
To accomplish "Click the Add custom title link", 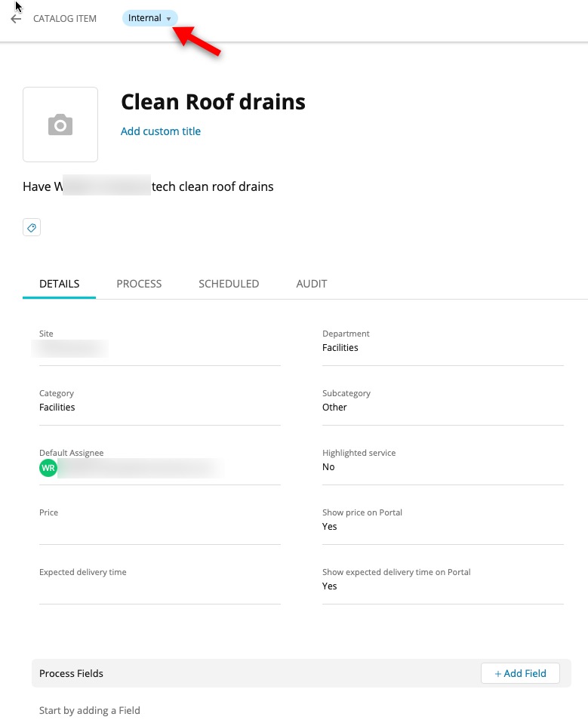I will tap(161, 131).
